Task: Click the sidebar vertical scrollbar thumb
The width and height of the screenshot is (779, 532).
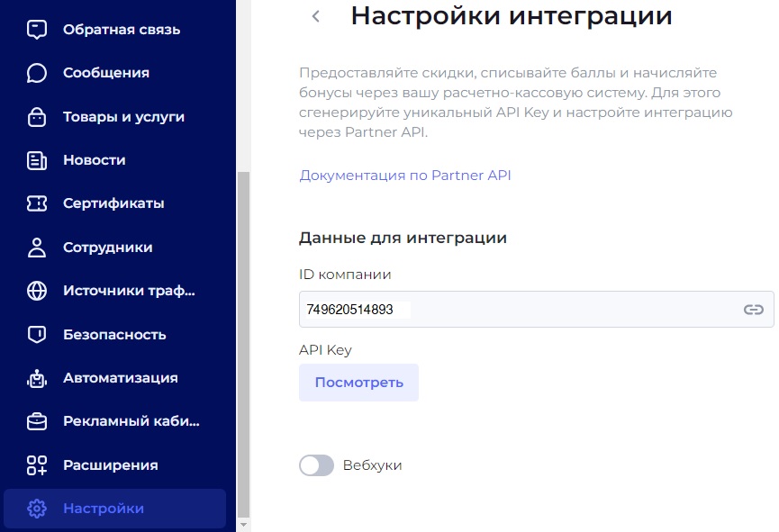Action: 241,342
